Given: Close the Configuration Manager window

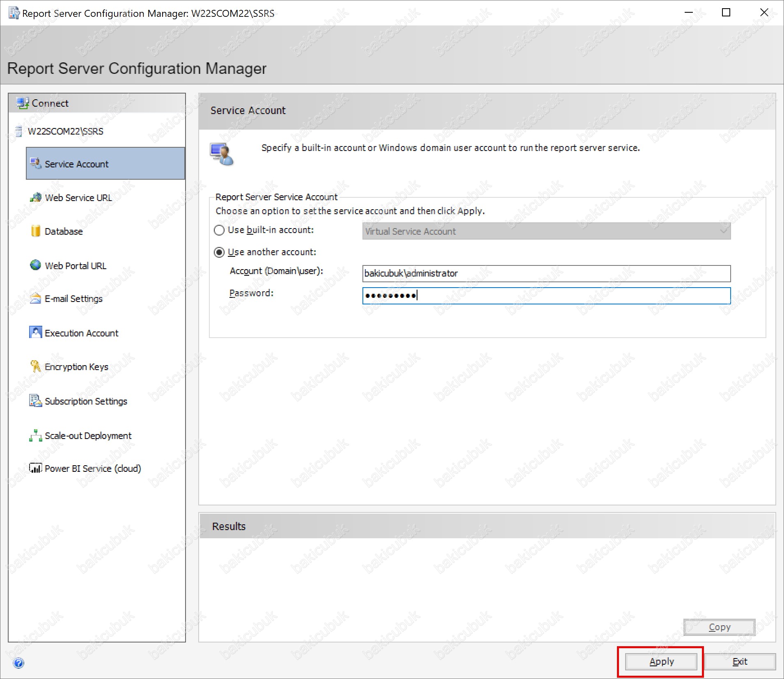Looking at the screenshot, I should tap(764, 13).
